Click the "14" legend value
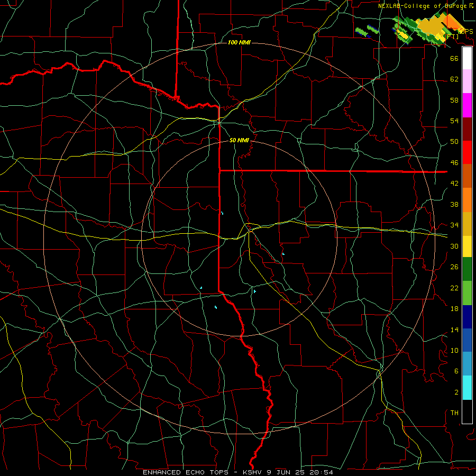 point(454,329)
